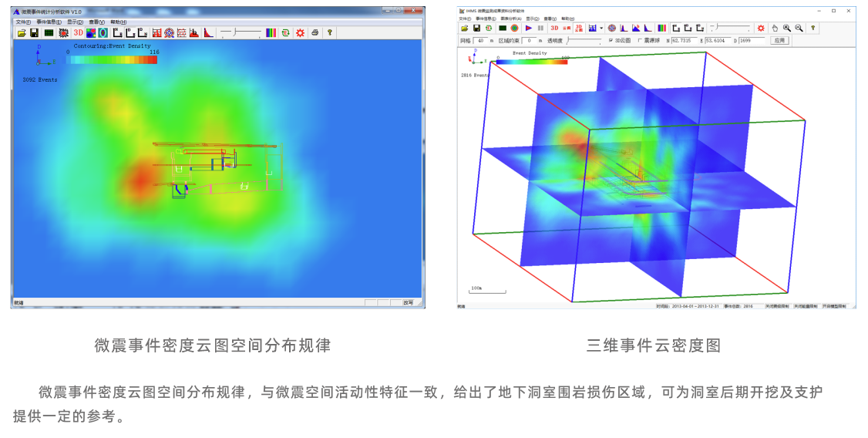Open the 事件信息 menu in left window

[x=49, y=22]
